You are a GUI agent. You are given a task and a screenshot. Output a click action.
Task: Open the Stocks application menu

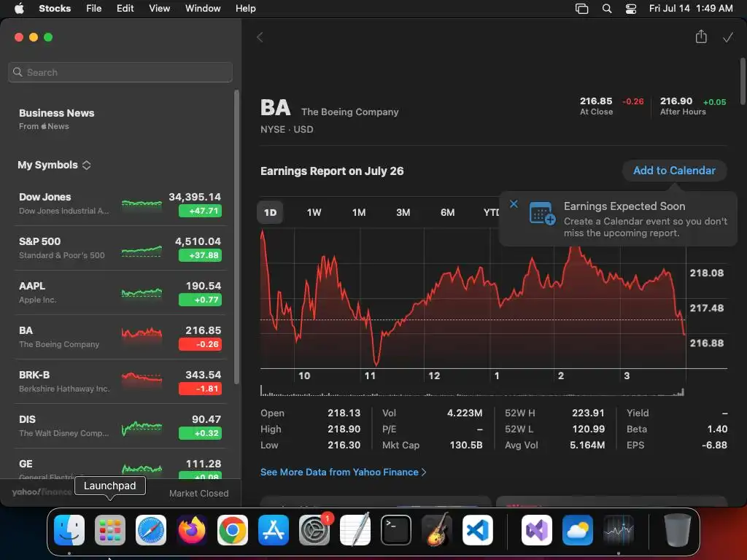[x=55, y=9]
